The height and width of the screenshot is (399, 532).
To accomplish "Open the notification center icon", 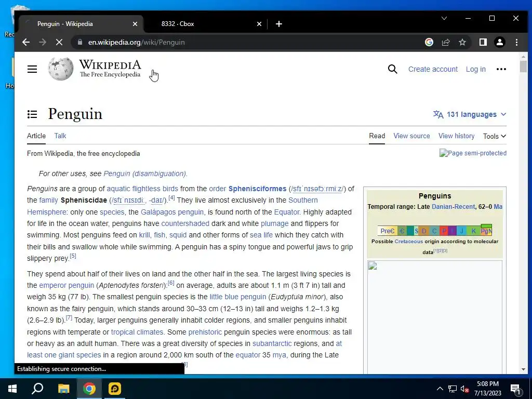I will coord(515,389).
